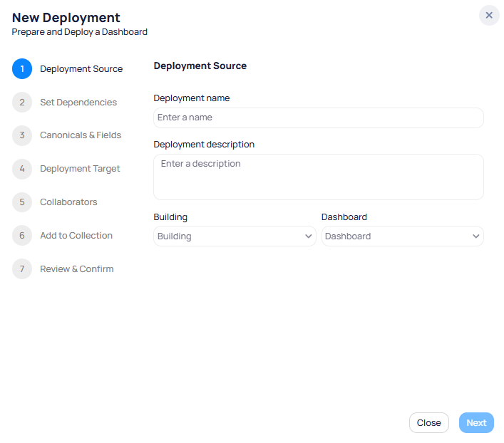The width and height of the screenshot is (504, 443).
Task: Click the step 2 number circle
Action: click(x=22, y=103)
